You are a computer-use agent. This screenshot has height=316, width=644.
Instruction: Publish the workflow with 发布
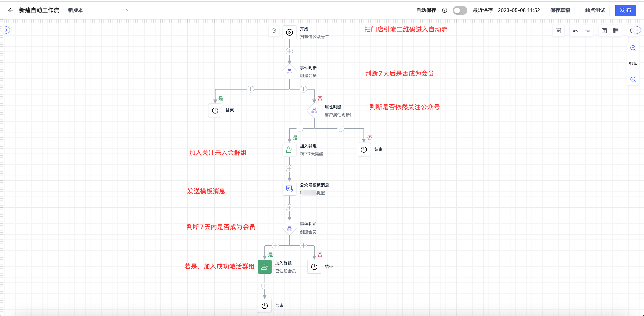(625, 10)
